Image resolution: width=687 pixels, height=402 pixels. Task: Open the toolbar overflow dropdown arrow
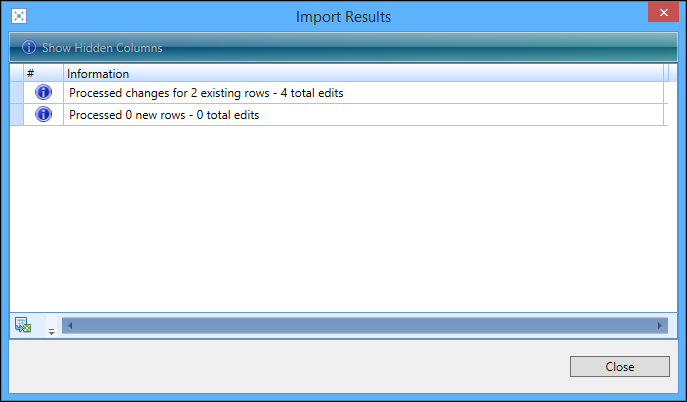coord(52,331)
